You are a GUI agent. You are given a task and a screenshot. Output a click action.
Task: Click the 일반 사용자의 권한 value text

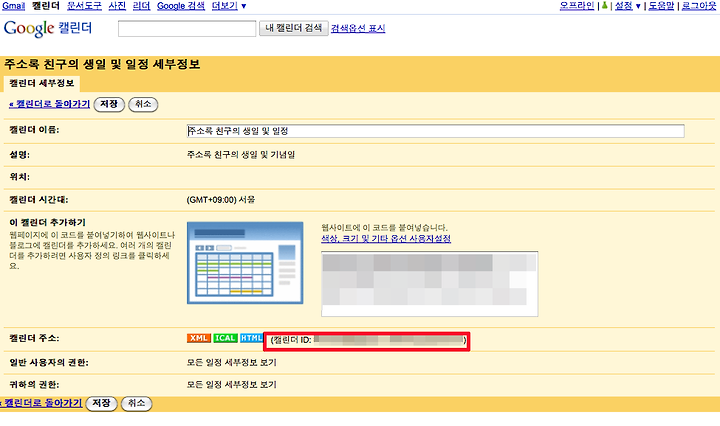click(x=231, y=363)
